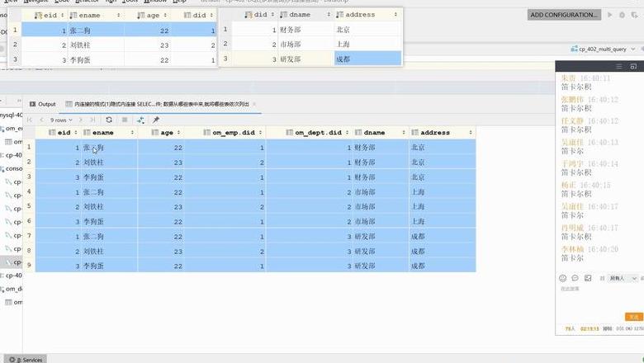Image resolution: width=644 pixels, height=363 pixels.
Task: Click the compare data icon in result toolbar
Action: pos(140,120)
